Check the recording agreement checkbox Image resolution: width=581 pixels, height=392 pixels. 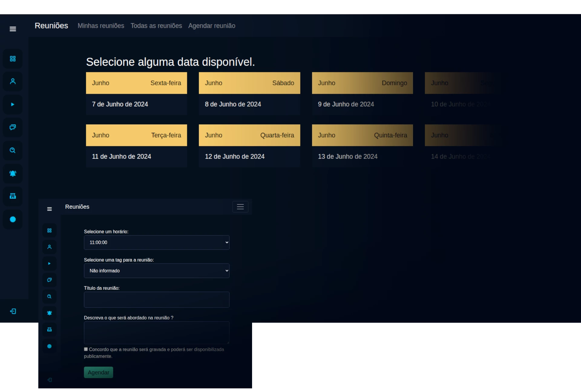86,349
